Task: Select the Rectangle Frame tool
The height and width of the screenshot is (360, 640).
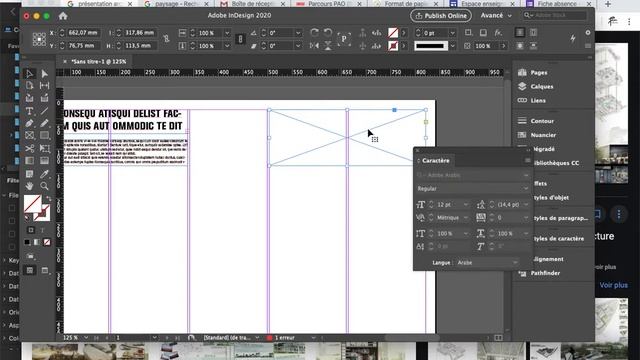Action: [x=29, y=136]
